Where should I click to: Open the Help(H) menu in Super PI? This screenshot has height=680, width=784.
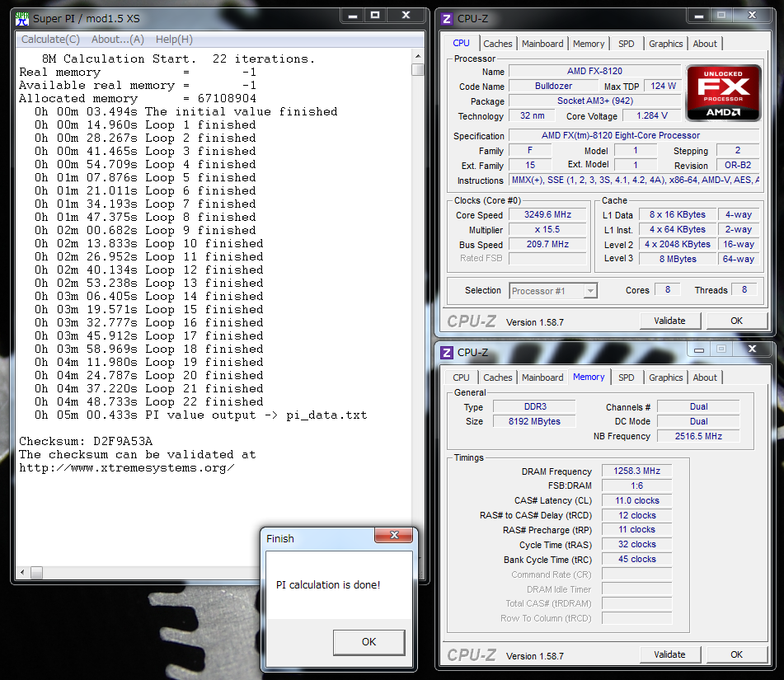point(174,40)
